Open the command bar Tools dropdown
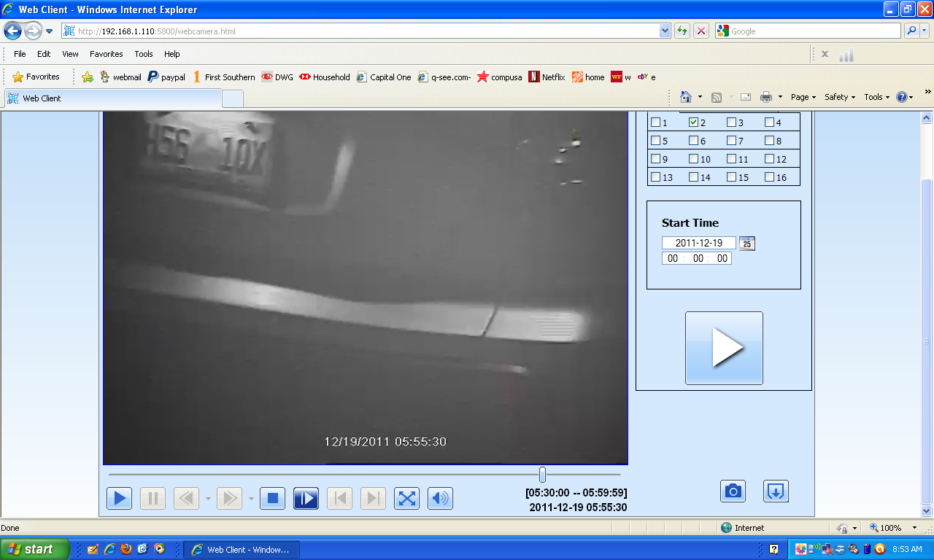The height and width of the screenshot is (560, 934). (x=877, y=97)
